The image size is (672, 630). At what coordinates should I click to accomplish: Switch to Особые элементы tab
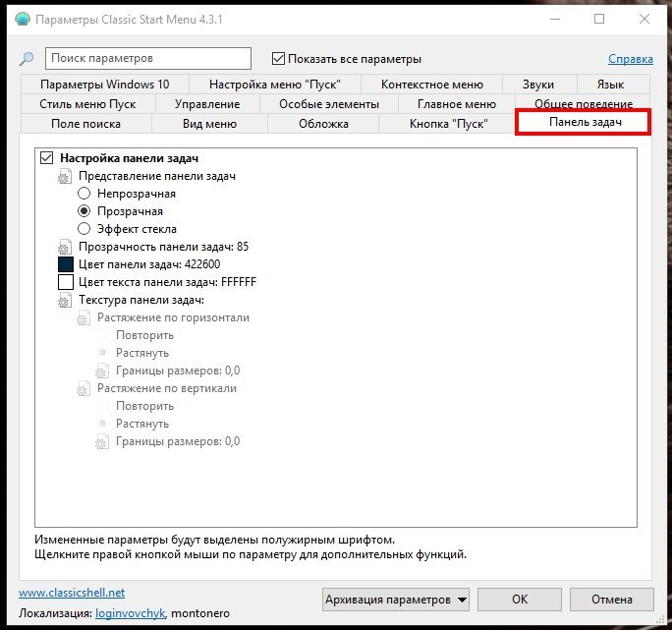pos(329,104)
